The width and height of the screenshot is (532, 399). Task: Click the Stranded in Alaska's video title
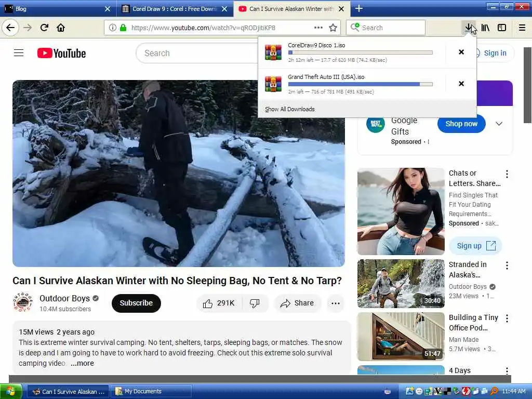pos(467,270)
